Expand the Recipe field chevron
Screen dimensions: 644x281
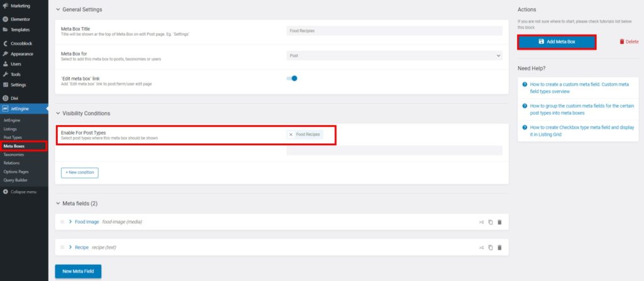tap(70, 247)
